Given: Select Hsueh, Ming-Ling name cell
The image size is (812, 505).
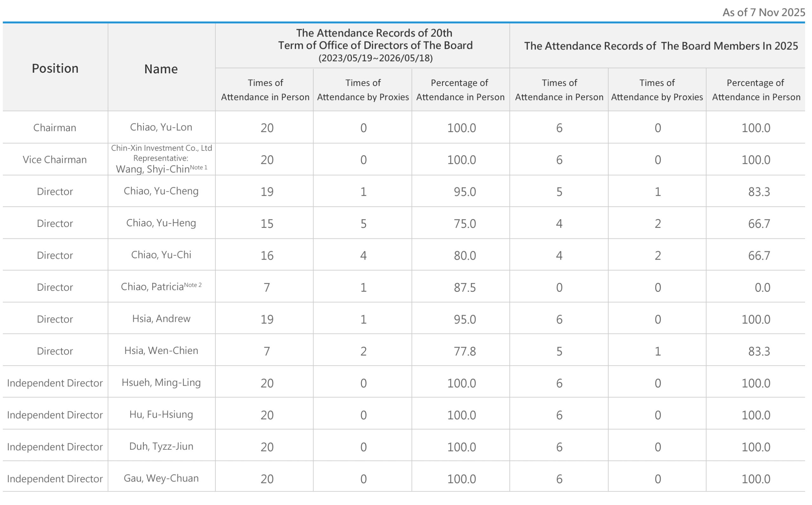Looking at the screenshot, I should click(161, 382).
